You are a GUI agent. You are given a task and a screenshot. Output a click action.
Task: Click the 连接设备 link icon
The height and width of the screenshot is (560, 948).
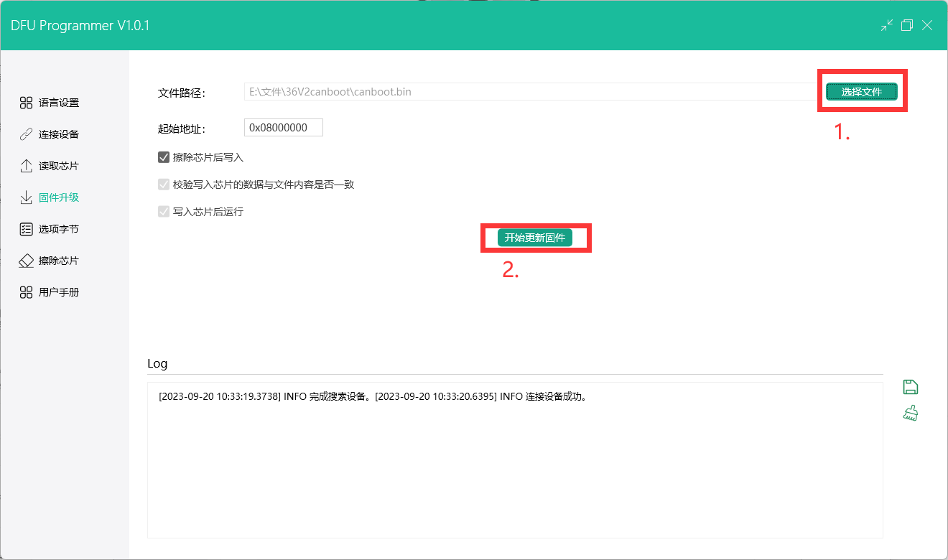tap(26, 134)
